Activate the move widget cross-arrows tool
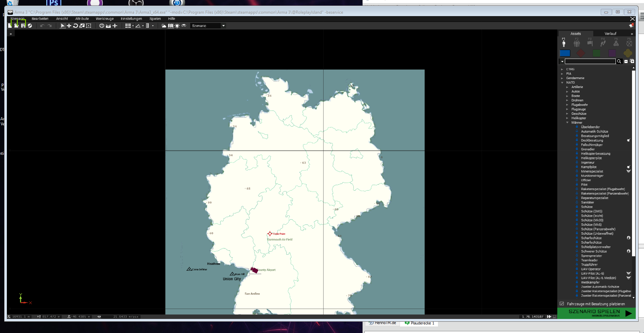The width and height of the screenshot is (644, 333). coord(69,26)
